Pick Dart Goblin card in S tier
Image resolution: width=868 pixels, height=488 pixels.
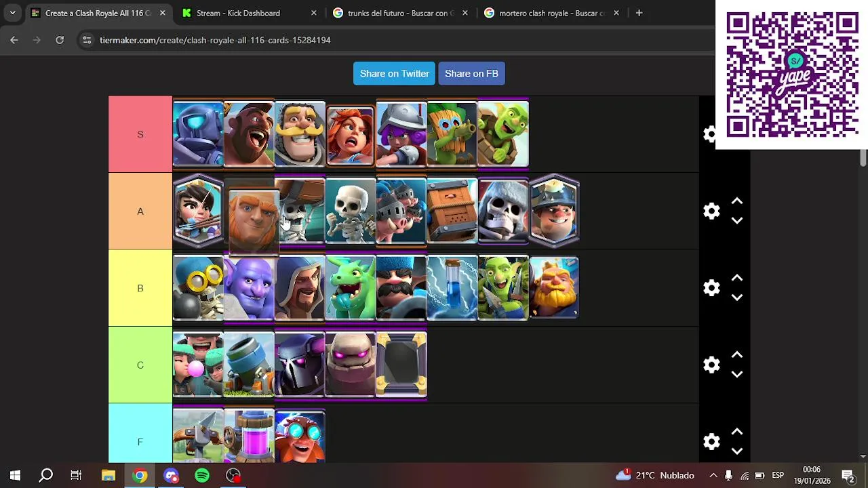pos(452,134)
